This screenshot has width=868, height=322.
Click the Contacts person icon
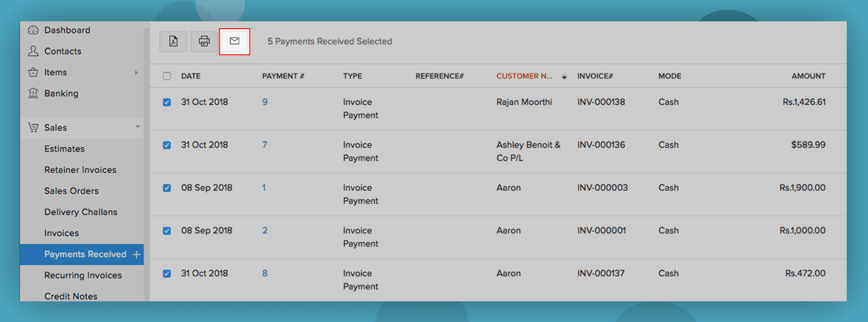coord(33,51)
